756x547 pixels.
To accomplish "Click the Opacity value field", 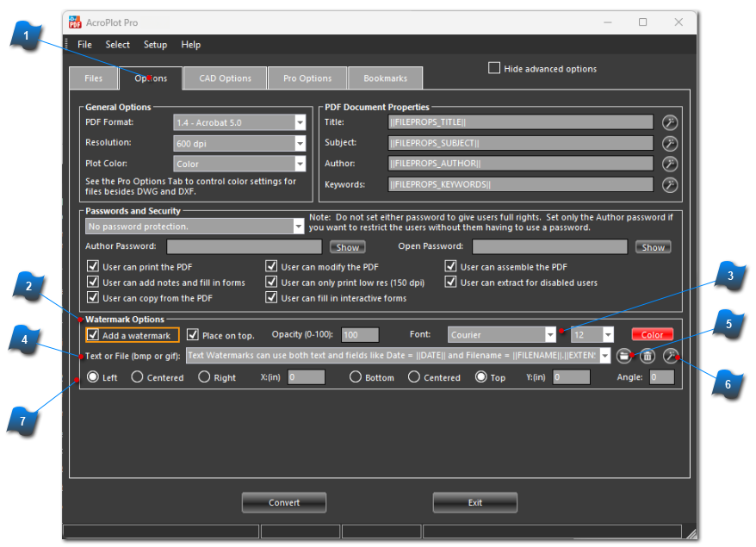I will point(360,335).
